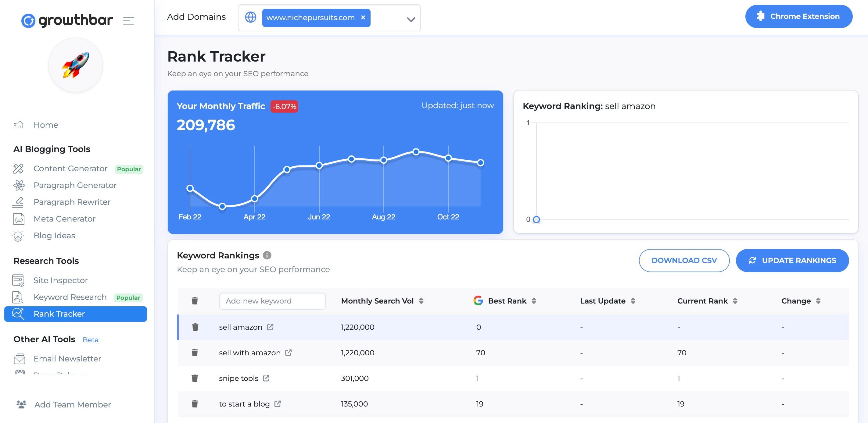Open Keyword Research link
The width and height of the screenshot is (868, 423).
point(70,297)
